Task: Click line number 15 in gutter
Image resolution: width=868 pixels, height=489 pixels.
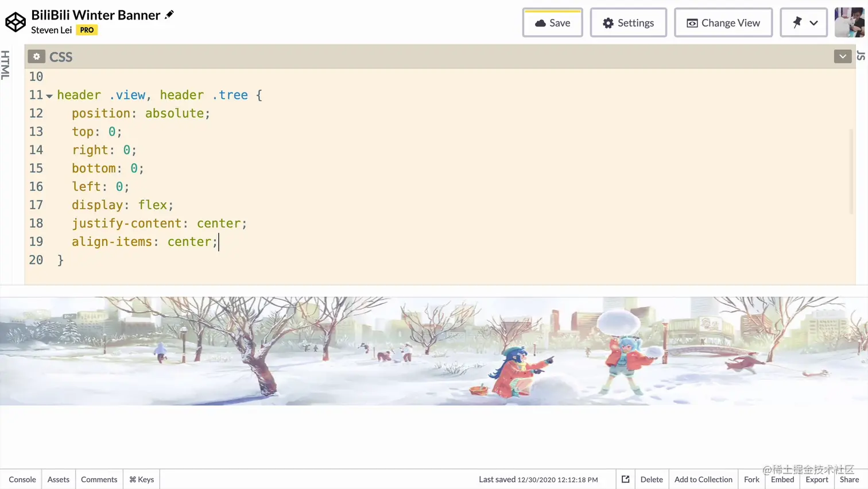Action: (36, 168)
